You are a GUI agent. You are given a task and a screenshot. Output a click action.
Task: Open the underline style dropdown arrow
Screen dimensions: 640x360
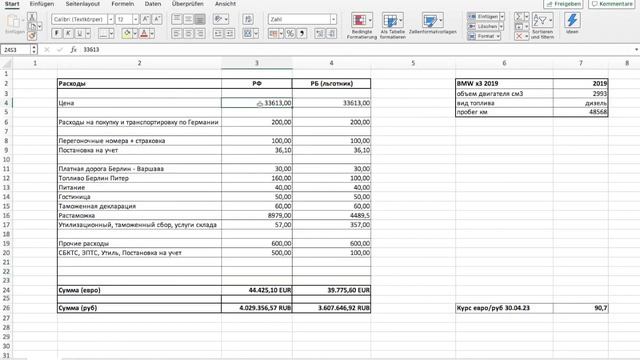(x=88, y=33)
